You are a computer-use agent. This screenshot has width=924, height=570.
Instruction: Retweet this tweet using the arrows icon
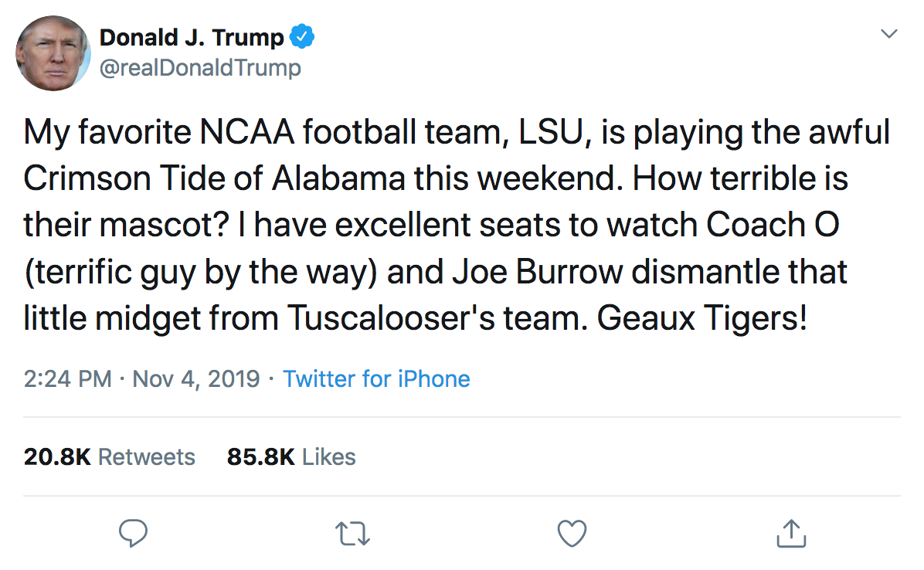click(353, 532)
